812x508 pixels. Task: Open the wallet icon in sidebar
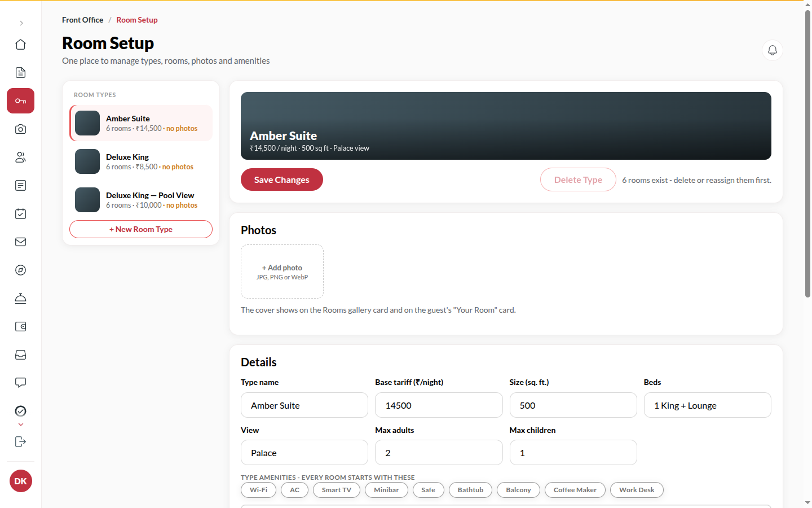[x=21, y=327]
